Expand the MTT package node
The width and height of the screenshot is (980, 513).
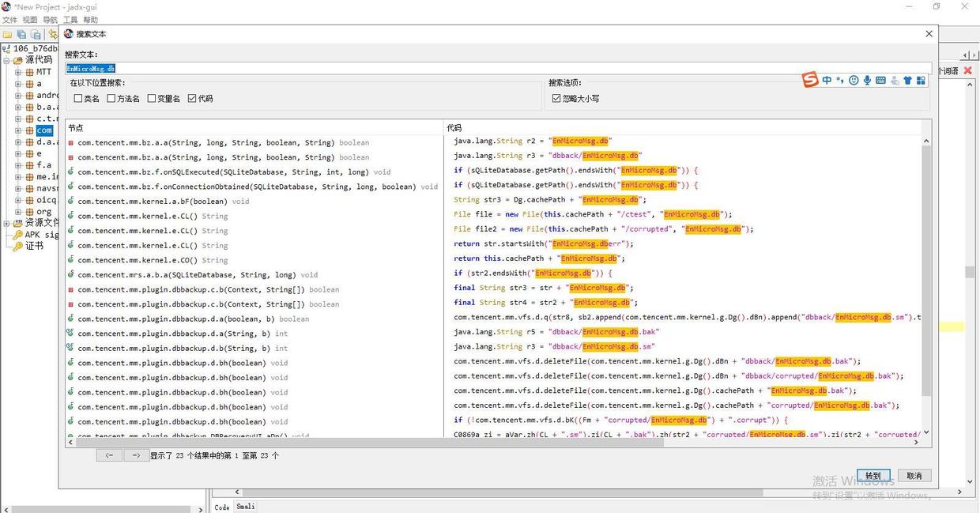(19, 72)
